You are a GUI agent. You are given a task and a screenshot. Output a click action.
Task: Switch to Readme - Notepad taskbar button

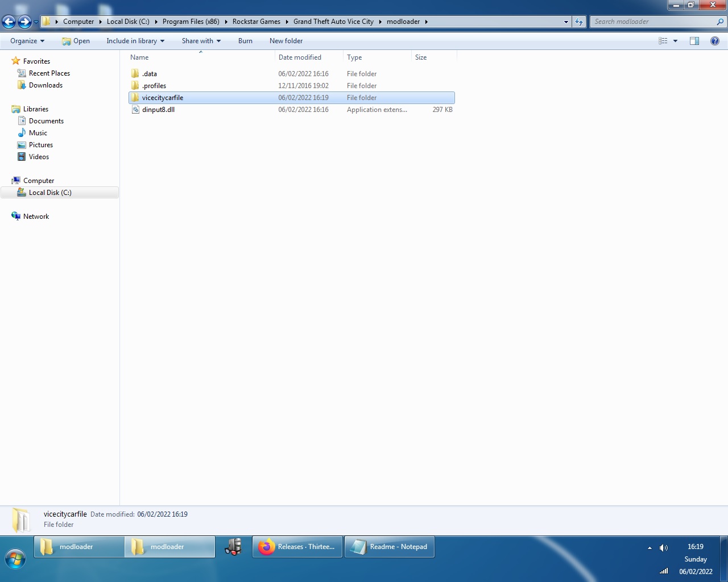coord(390,547)
